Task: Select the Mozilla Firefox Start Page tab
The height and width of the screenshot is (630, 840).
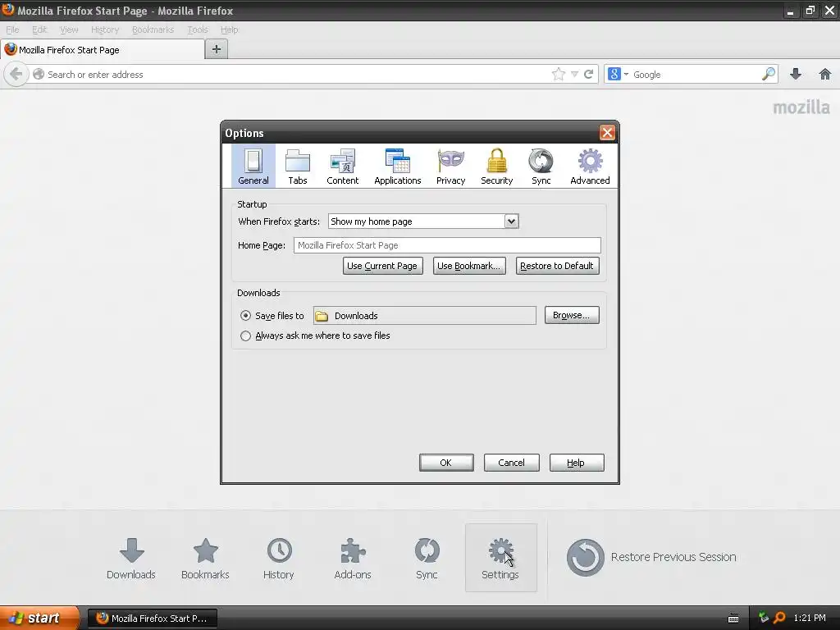Action: [x=103, y=50]
